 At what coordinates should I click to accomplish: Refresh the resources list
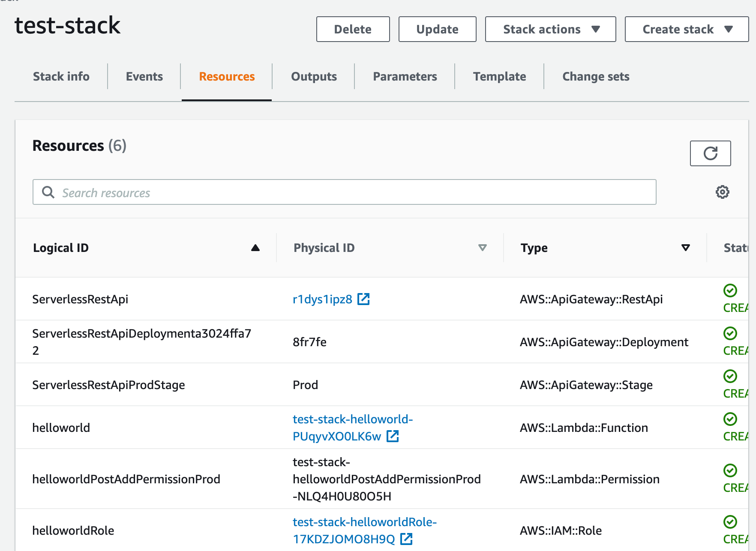pos(710,153)
